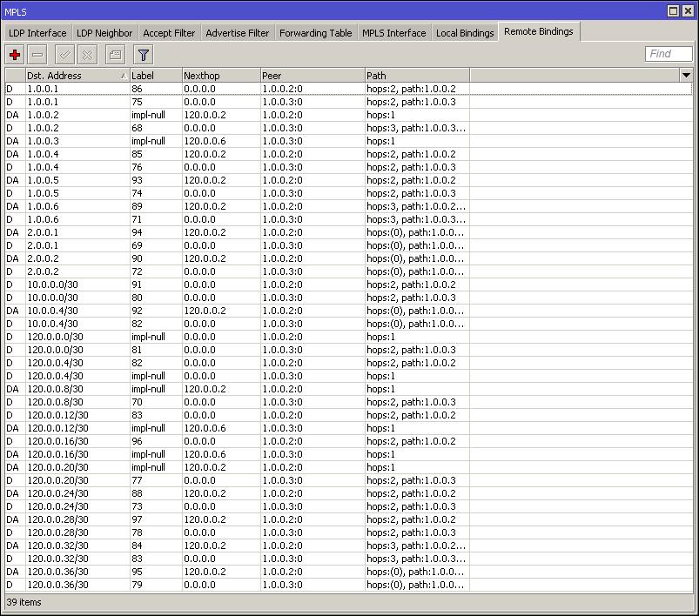Image resolution: width=699 pixels, height=616 pixels.
Task: Select the 120.0.0.16/30 row with label 96
Action: pyautogui.click(x=348, y=441)
